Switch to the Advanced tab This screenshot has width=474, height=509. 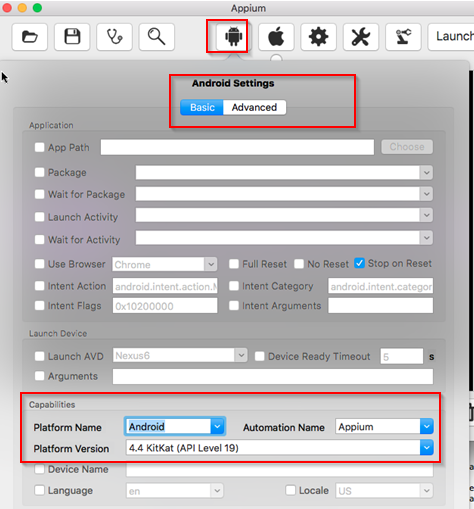pos(254,107)
